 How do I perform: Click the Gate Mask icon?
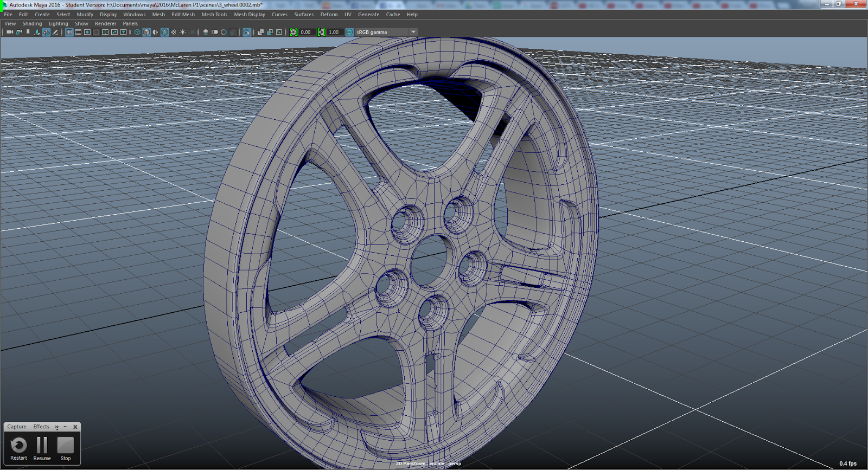96,32
